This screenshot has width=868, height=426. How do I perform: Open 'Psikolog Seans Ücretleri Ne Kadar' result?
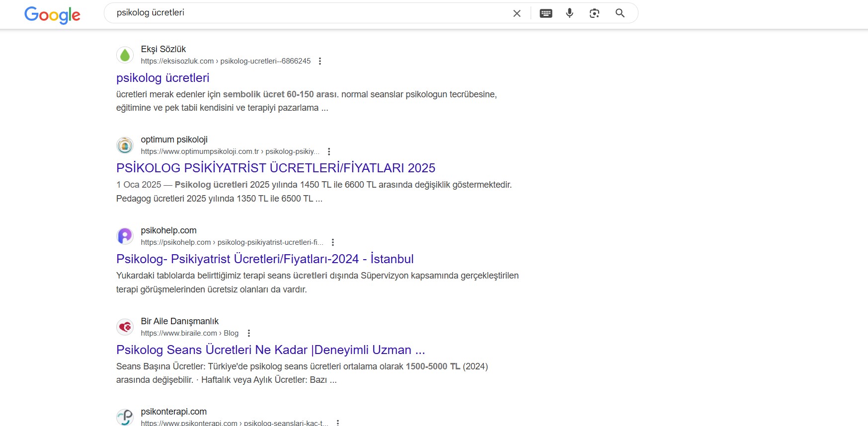[x=271, y=350]
